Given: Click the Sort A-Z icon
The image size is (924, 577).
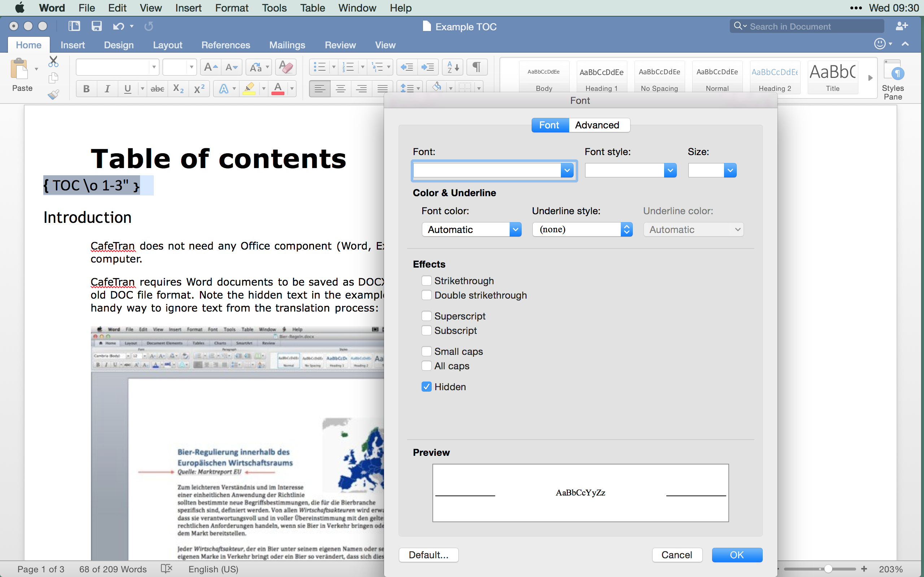Looking at the screenshot, I should pos(453,67).
